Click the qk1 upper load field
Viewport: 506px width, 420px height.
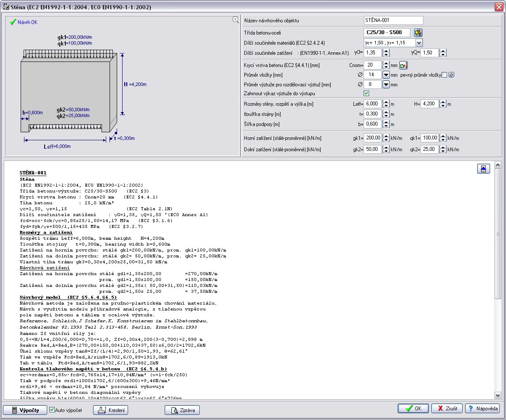[x=429, y=138]
